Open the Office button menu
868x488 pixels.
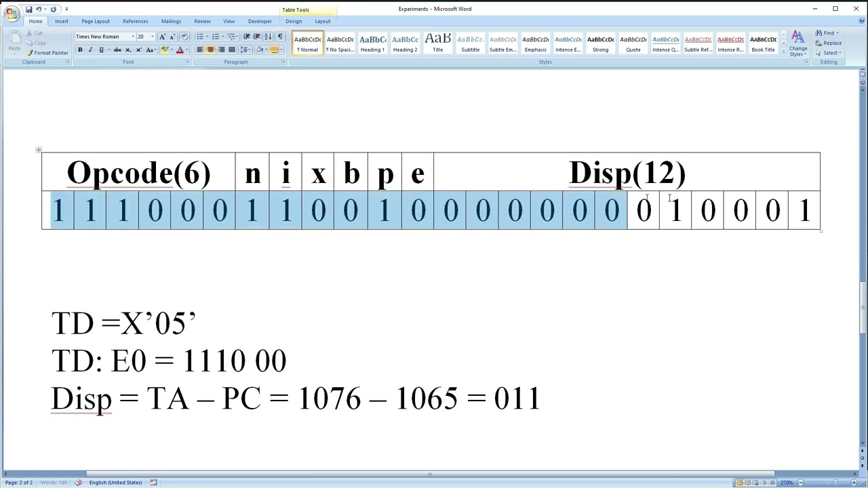[x=12, y=14]
